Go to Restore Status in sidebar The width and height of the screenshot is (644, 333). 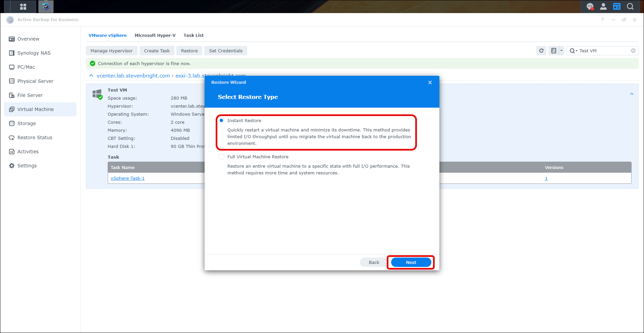point(35,137)
